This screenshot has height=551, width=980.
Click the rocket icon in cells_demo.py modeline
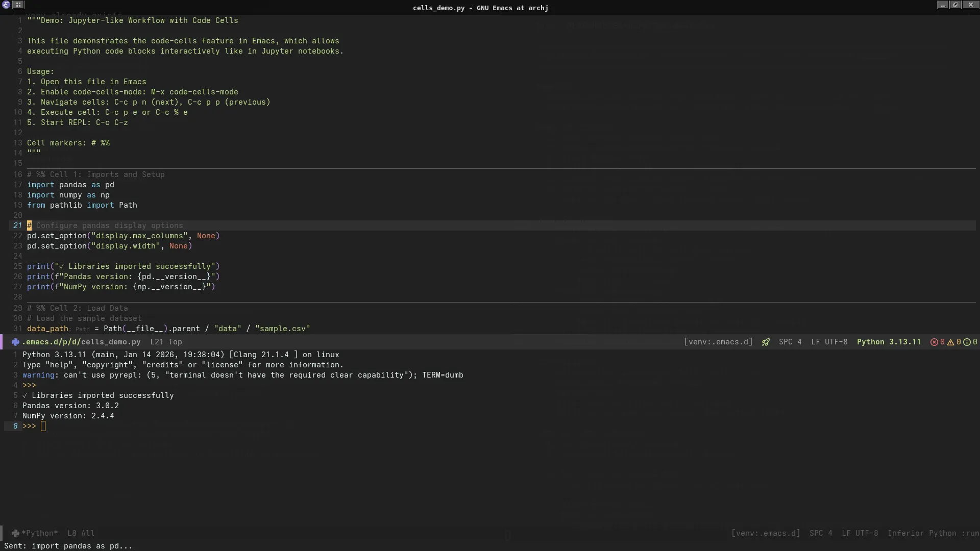click(766, 342)
